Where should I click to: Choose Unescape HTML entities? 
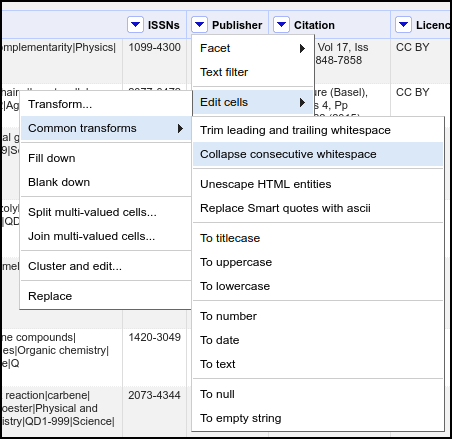[318, 184]
